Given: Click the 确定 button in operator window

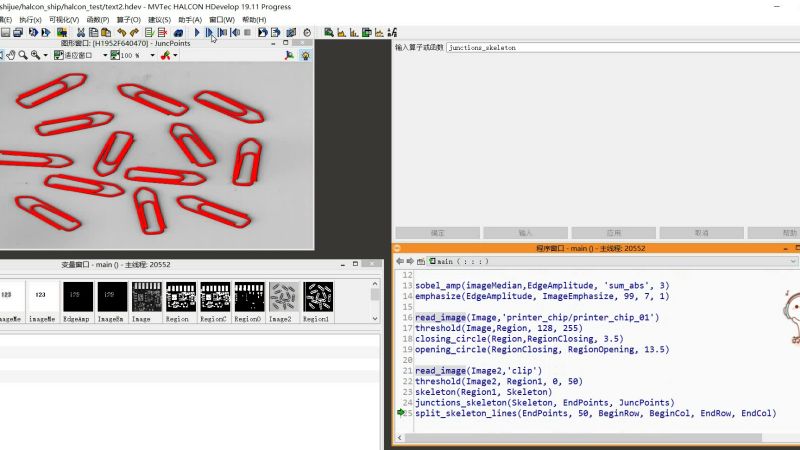Looking at the screenshot, I should click(x=438, y=232).
